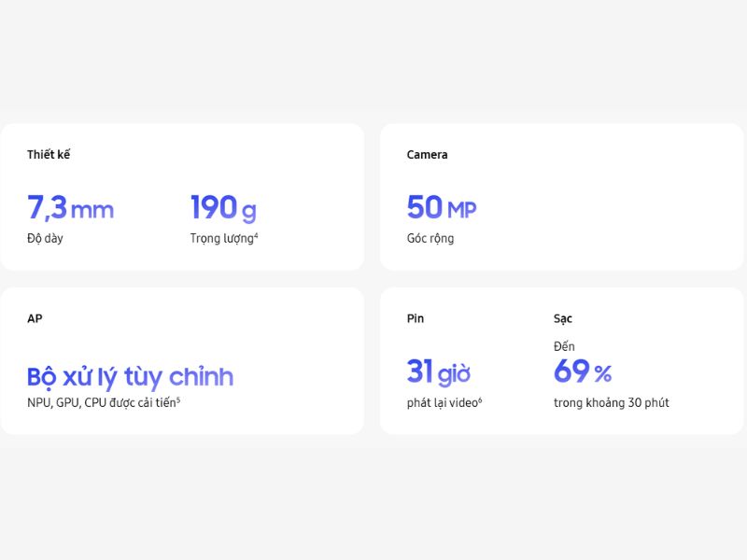Viewport: 747px width, 560px height.
Task: Click the "Camera" card heading
Action: point(427,155)
